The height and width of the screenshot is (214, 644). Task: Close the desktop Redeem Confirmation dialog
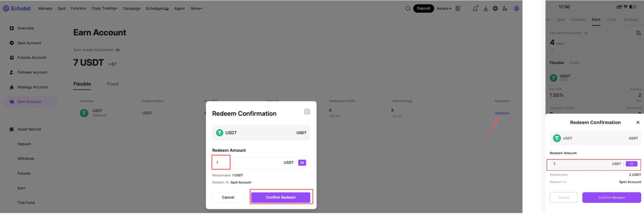(307, 112)
